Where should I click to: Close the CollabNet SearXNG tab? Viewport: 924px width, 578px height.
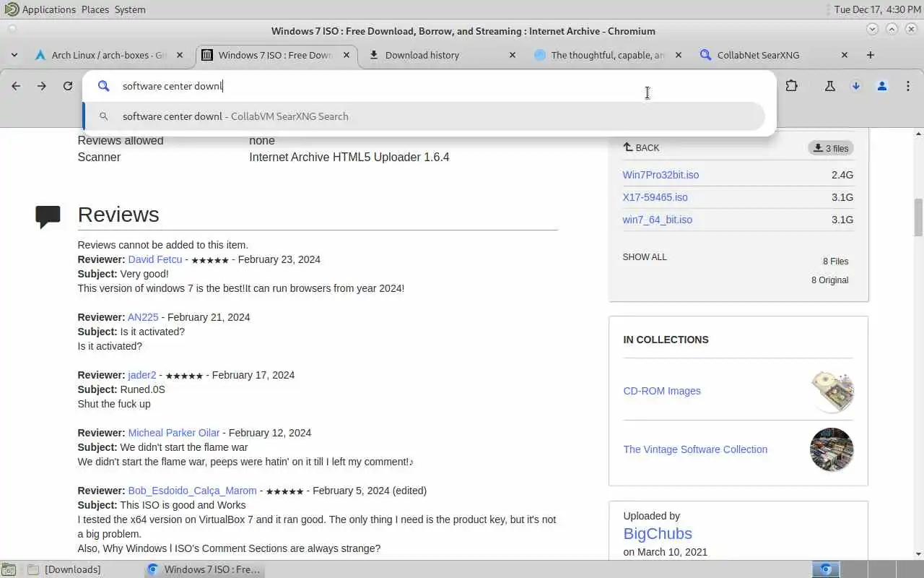pos(845,55)
